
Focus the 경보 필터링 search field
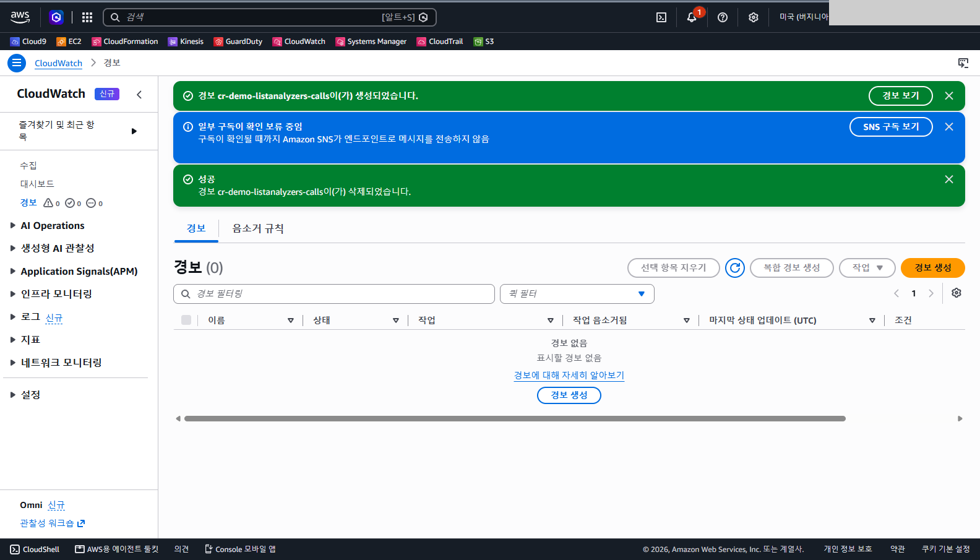[334, 294]
